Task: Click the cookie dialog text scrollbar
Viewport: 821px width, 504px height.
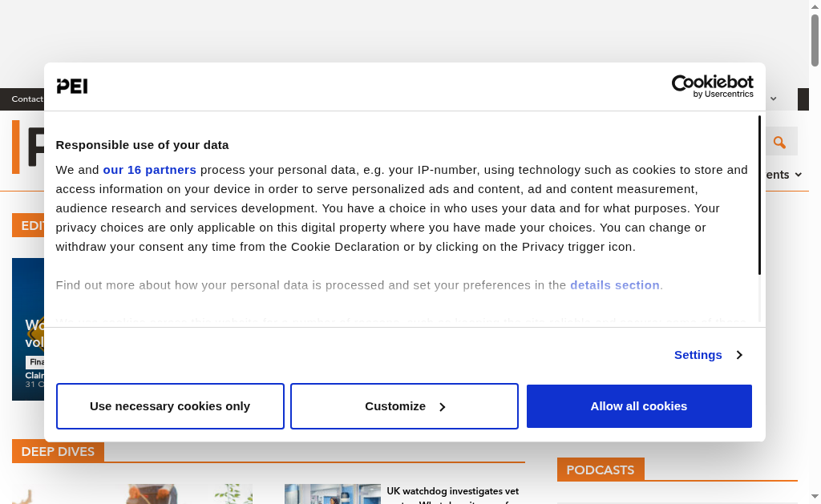Action: [x=758, y=195]
